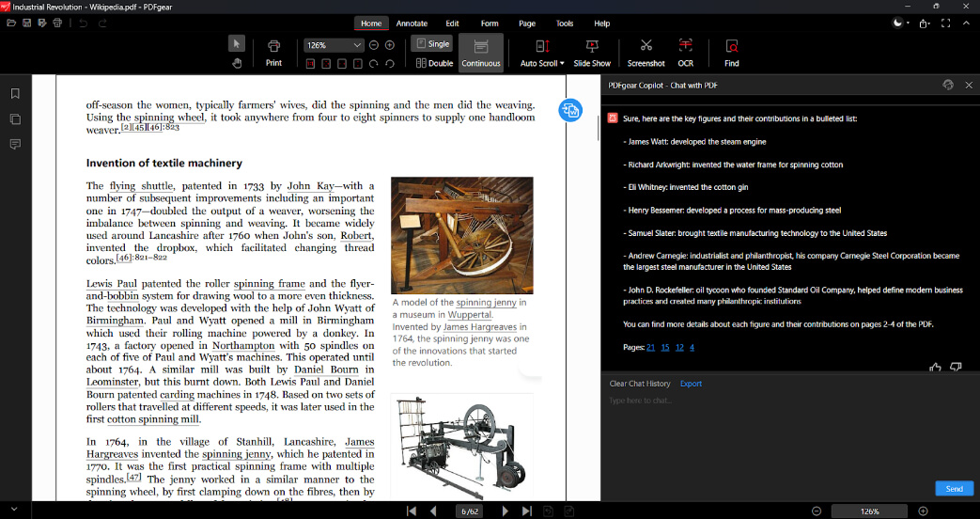
Task: Jump to page 21 link in chat
Action: point(650,347)
